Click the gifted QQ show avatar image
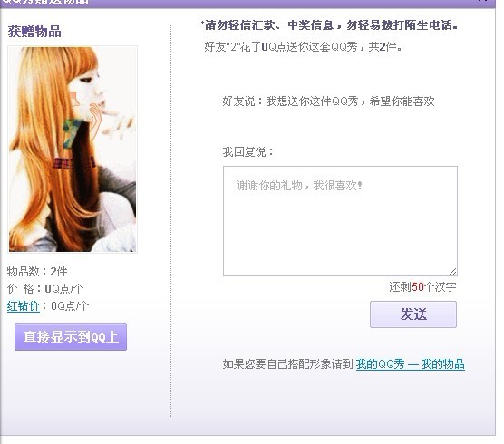Viewport: 504px width, 444px height. coord(73,150)
